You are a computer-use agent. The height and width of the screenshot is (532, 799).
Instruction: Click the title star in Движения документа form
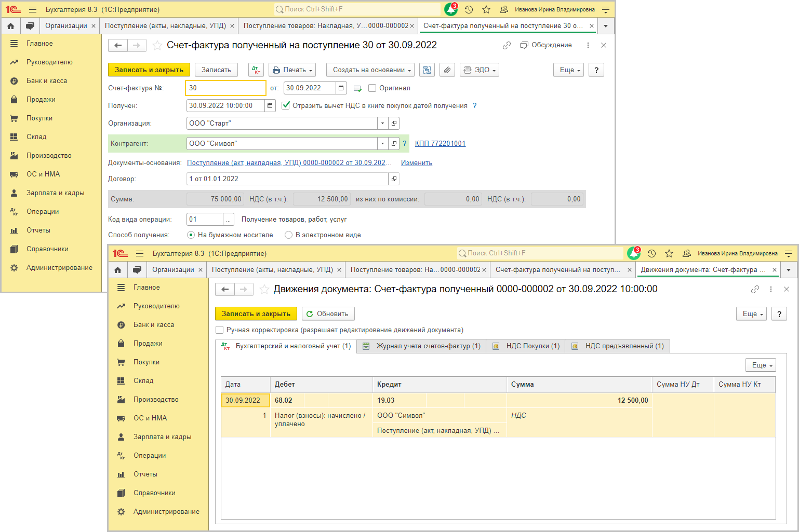coord(264,289)
